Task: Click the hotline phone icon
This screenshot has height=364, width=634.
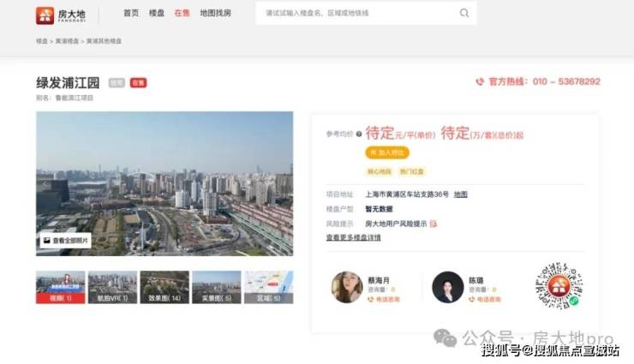Action: pos(480,82)
